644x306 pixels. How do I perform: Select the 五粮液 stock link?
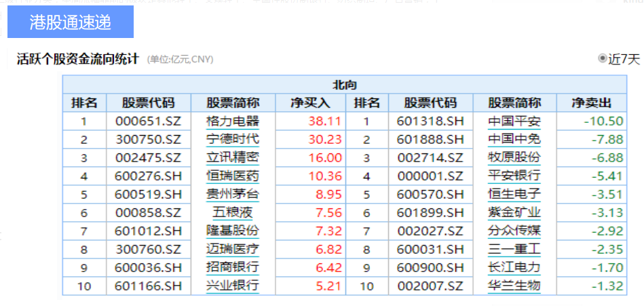pyautogui.click(x=233, y=212)
